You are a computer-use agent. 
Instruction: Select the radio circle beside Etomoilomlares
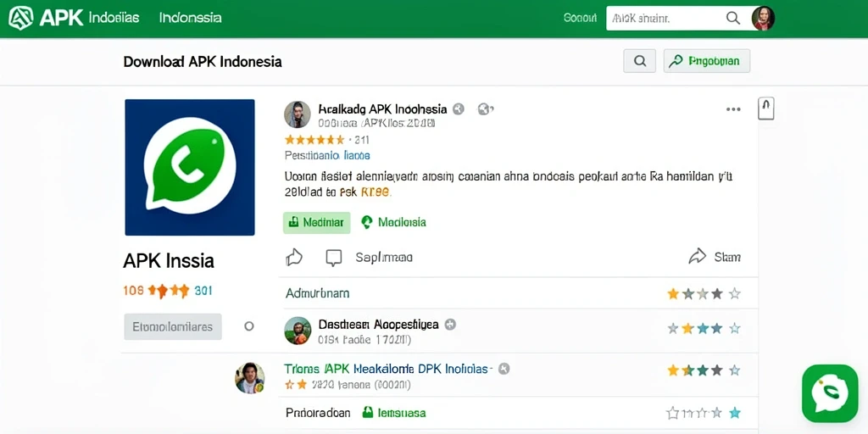point(249,326)
